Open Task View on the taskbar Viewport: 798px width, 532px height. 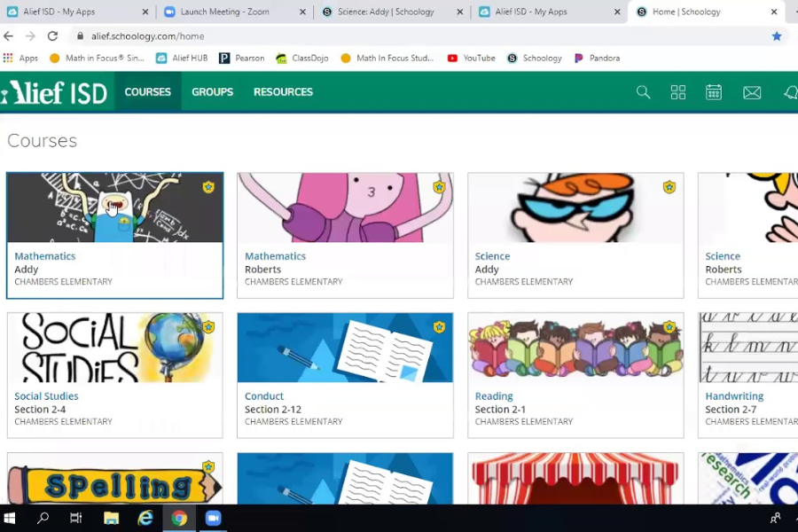coord(76,518)
